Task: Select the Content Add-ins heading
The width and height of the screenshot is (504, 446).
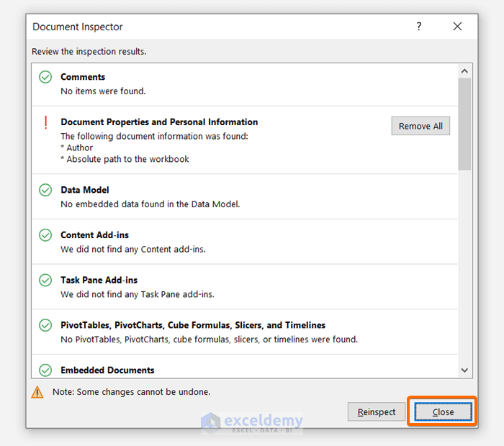Action: point(95,235)
